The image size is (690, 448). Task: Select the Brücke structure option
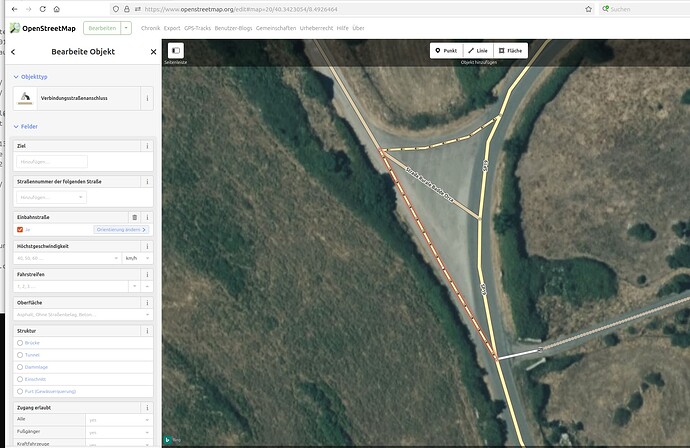coord(20,342)
